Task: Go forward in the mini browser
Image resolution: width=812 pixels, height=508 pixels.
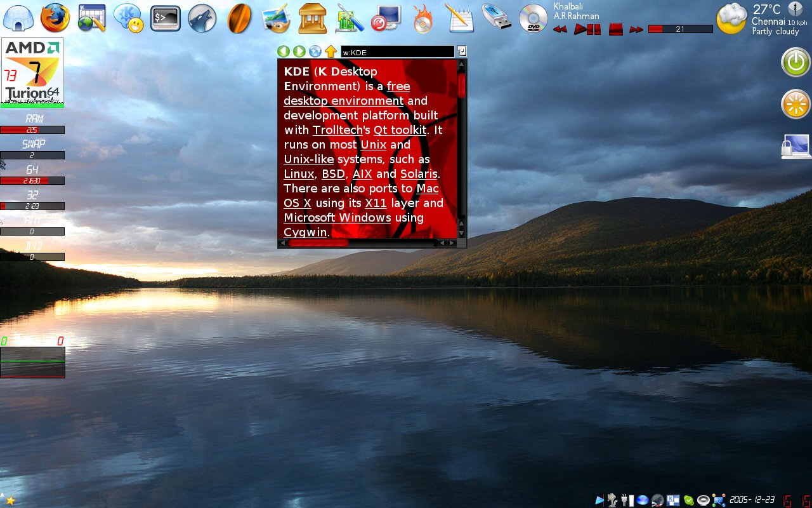Action: (x=299, y=51)
